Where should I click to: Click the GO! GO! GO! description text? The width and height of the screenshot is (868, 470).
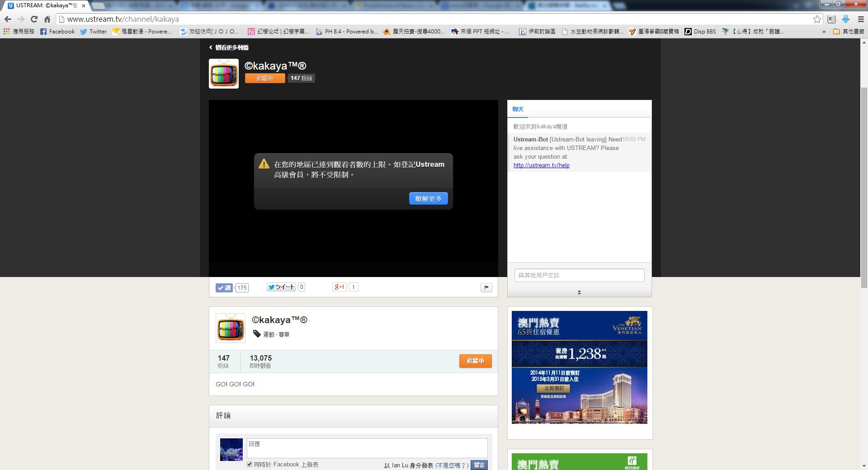(235, 384)
